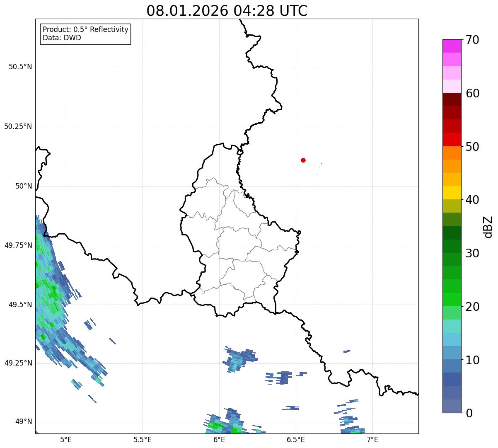The image size is (498, 448).
Task: Click the 49.5°N latitude label
Action: tap(20, 305)
